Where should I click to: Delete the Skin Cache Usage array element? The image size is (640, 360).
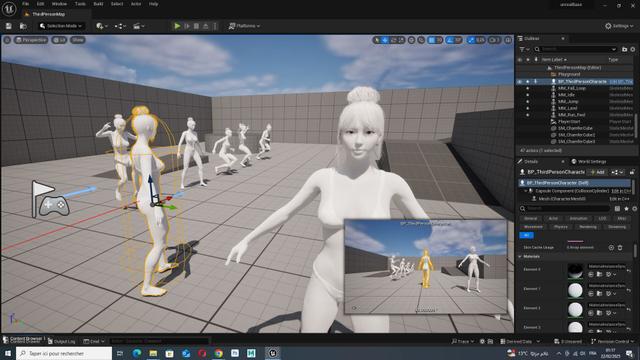tap(620, 247)
